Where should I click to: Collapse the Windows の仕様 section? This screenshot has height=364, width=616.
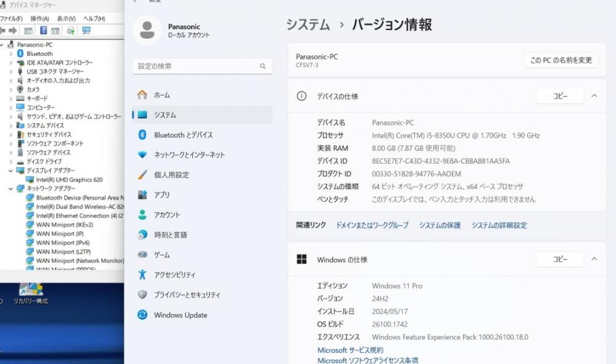point(594,259)
